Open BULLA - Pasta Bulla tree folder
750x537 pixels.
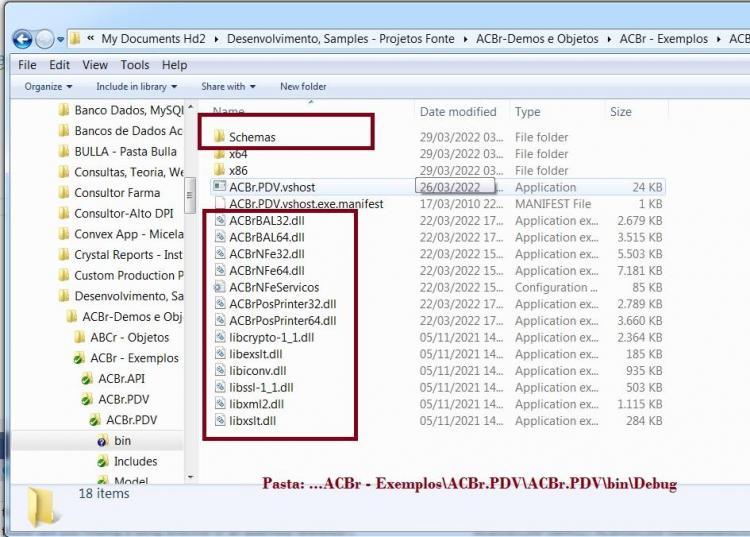[x=118, y=152]
